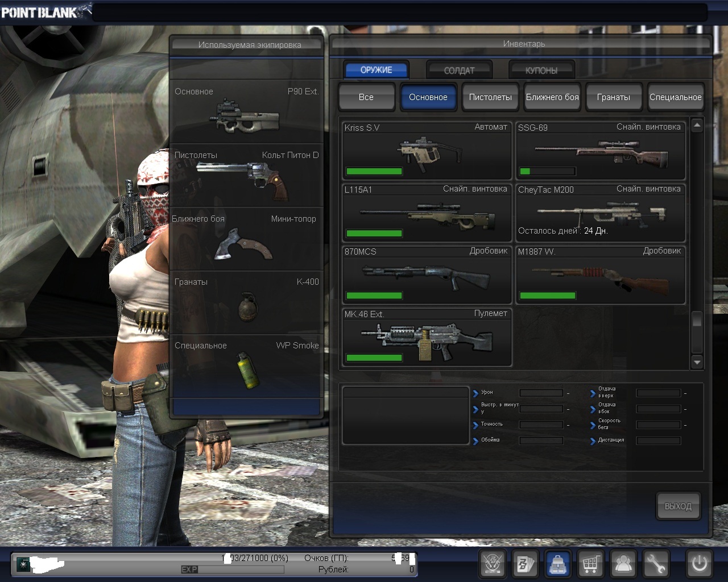Open the shop cart icon
Viewport: 728px width, 582px height.
tap(591, 564)
